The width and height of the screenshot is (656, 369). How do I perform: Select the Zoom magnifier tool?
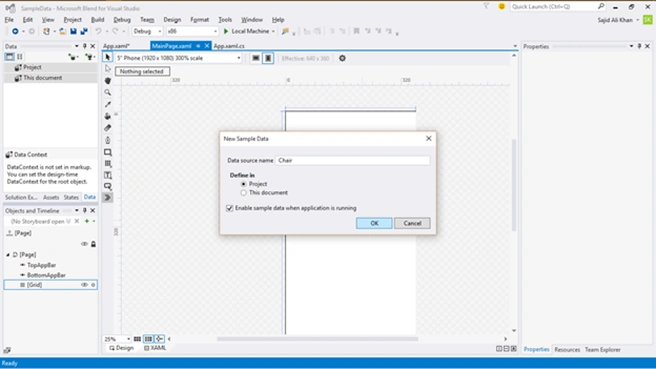point(108,92)
